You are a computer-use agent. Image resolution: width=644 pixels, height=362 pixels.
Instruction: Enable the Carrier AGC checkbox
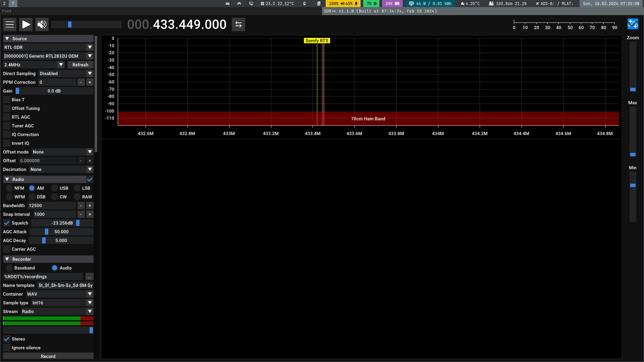[7, 249]
